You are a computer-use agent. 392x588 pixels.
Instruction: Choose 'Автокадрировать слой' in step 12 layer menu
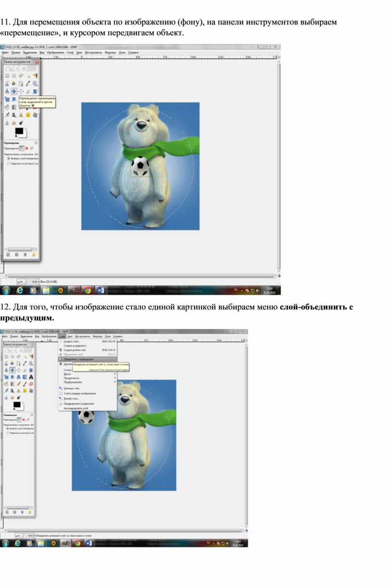pos(87,408)
